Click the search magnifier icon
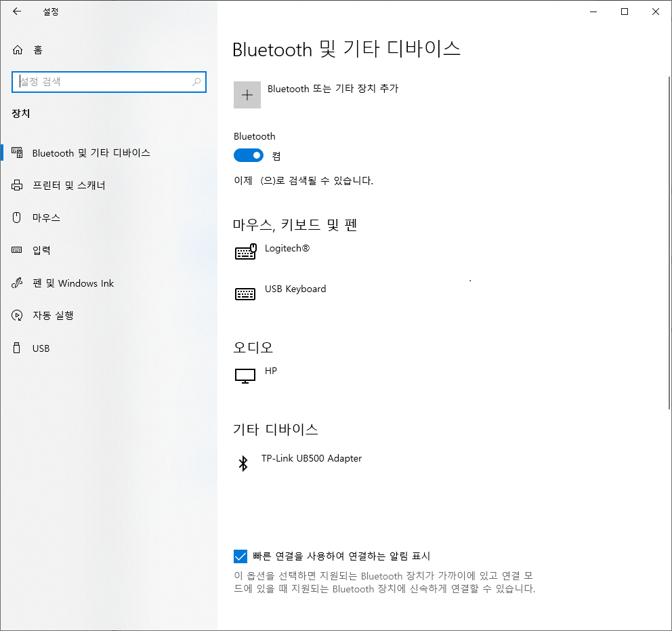 pos(196,81)
